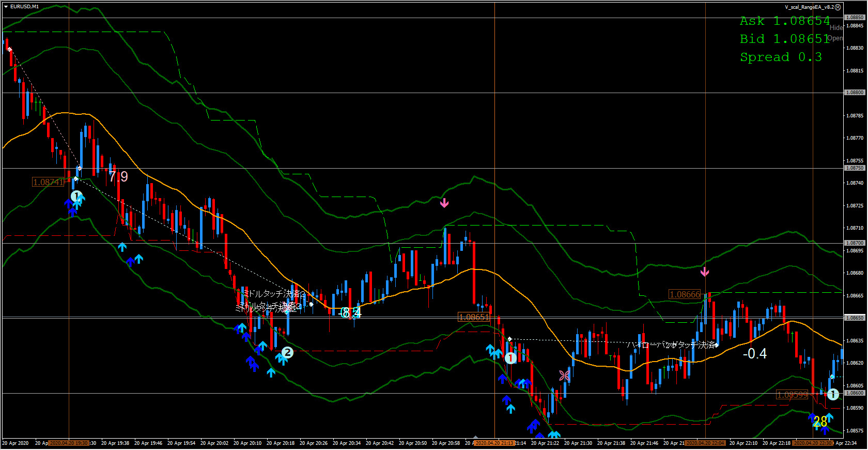Click the EURUSD,M1 chart dropdown triangle
Screen dimensions: 868x450
click(6, 7)
